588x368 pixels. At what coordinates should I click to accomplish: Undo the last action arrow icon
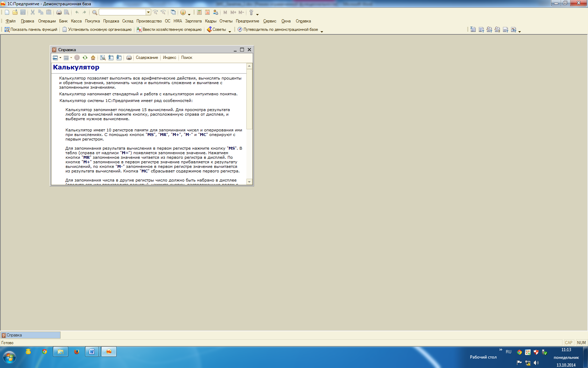(77, 12)
